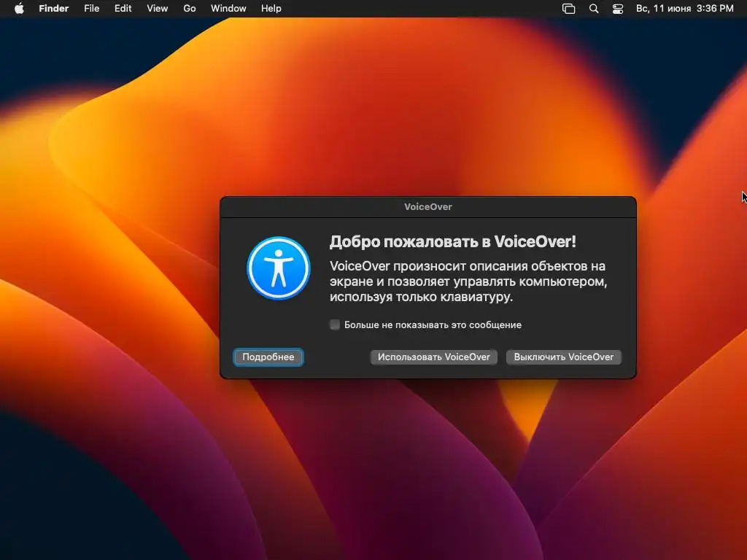Open the Window menu
This screenshot has width=747, height=560.
click(x=228, y=9)
